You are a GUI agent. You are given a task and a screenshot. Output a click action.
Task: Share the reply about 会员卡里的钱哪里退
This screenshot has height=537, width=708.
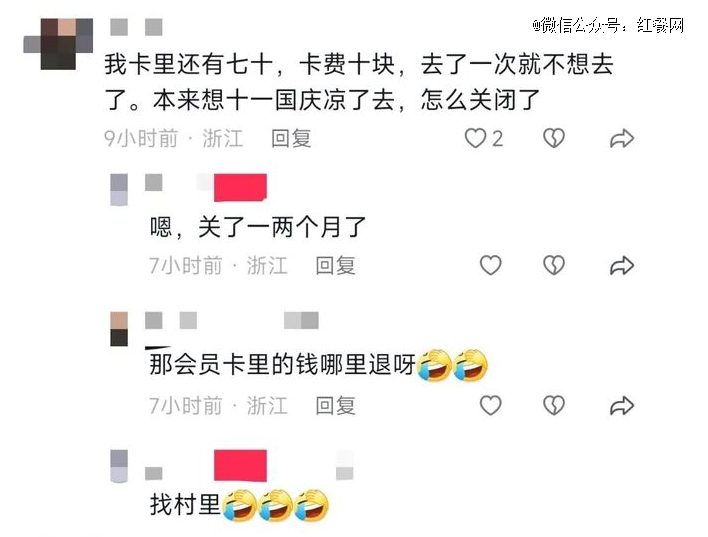tap(622, 406)
